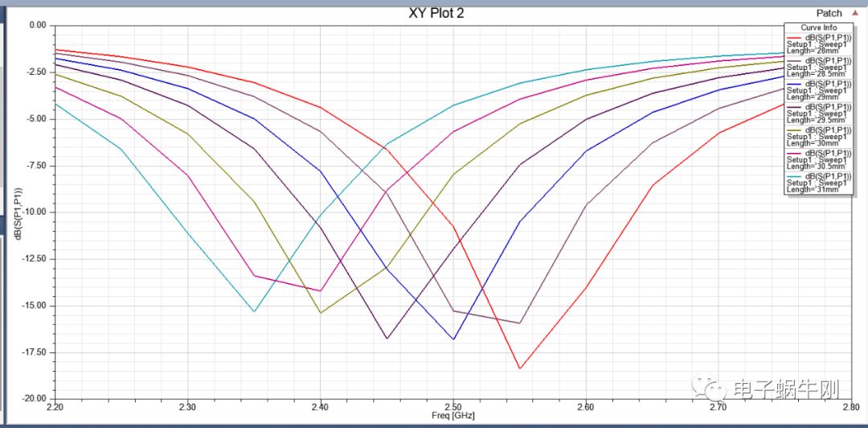Screen dimensions: 868x428
Task: Click the Patch design name label
Action: pyautogui.click(x=829, y=13)
